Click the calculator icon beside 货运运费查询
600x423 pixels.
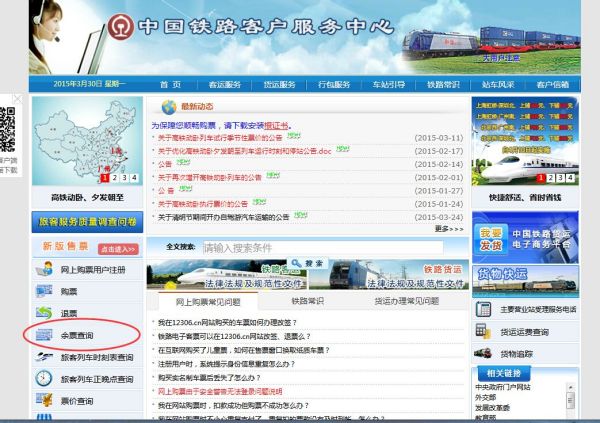pos(483,332)
